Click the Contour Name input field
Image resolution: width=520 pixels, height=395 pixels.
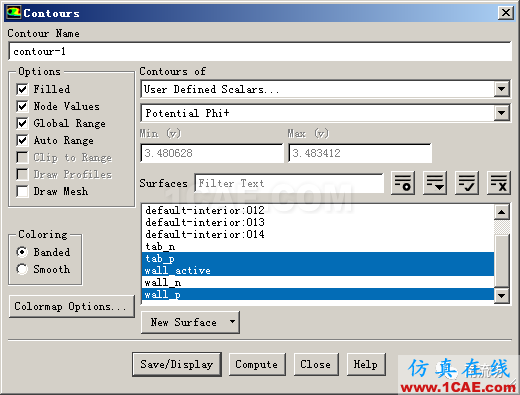pos(260,51)
